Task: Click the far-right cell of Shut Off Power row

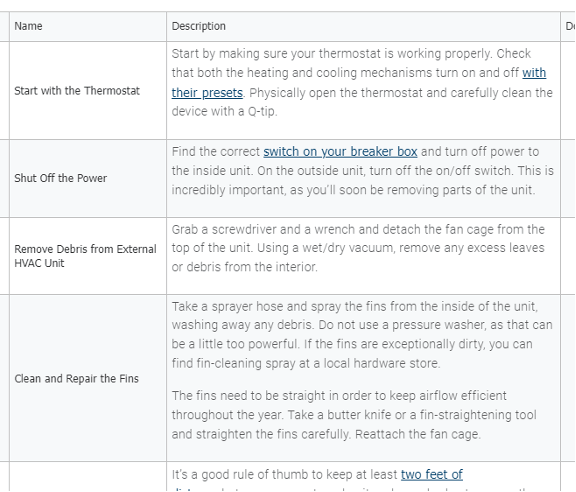Action: coord(568,178)
